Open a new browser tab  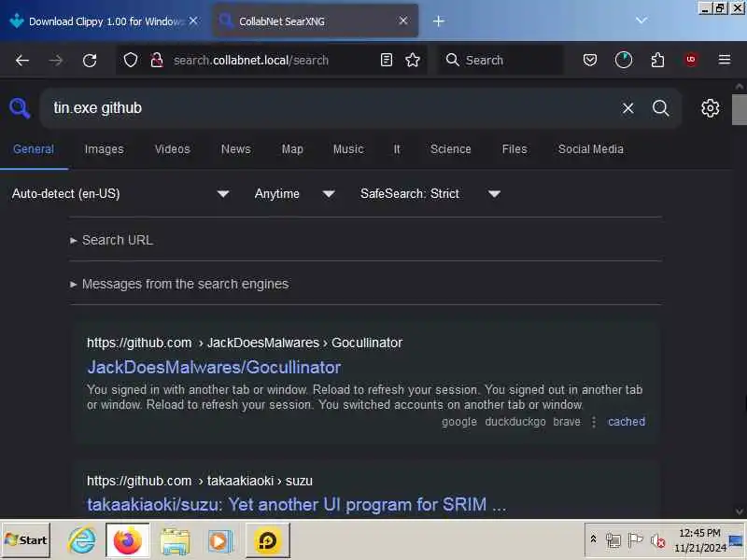pyautogui.click(x=438, y=21)
